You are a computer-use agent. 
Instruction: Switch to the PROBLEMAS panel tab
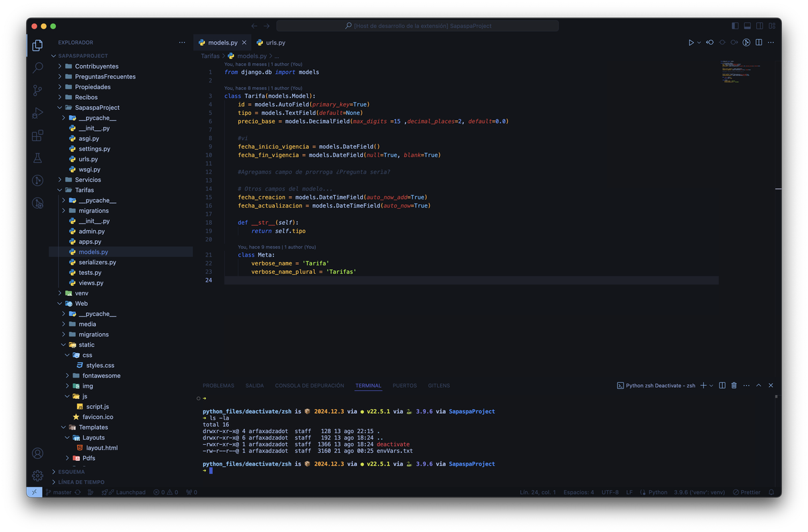(x=218, y=386)
